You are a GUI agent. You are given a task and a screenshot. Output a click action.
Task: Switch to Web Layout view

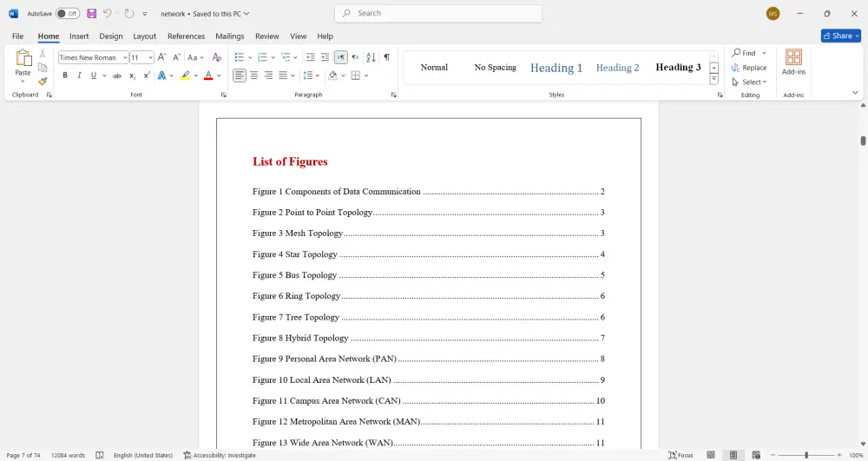coord(756,455)
